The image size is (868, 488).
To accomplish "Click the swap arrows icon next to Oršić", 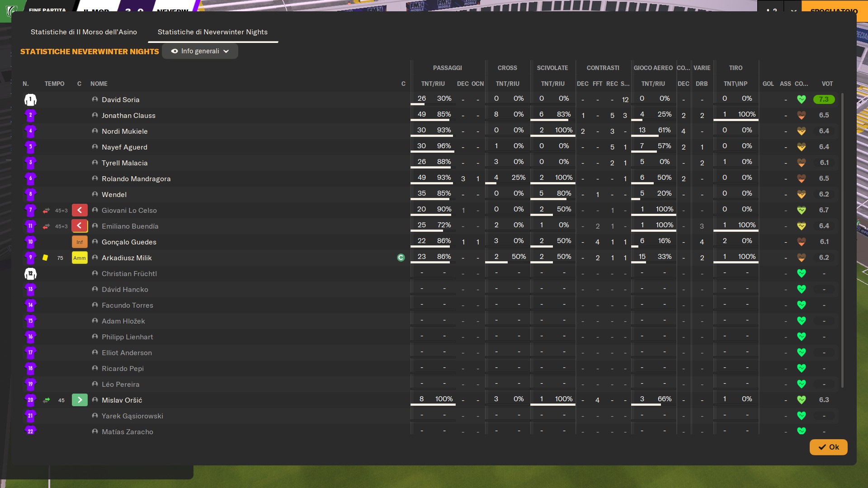I will (x=46, y=400).
